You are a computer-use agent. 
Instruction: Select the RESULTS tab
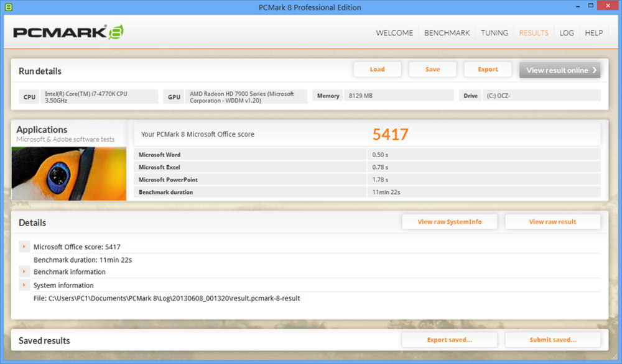pyautogui.click(x=534, y=33)
